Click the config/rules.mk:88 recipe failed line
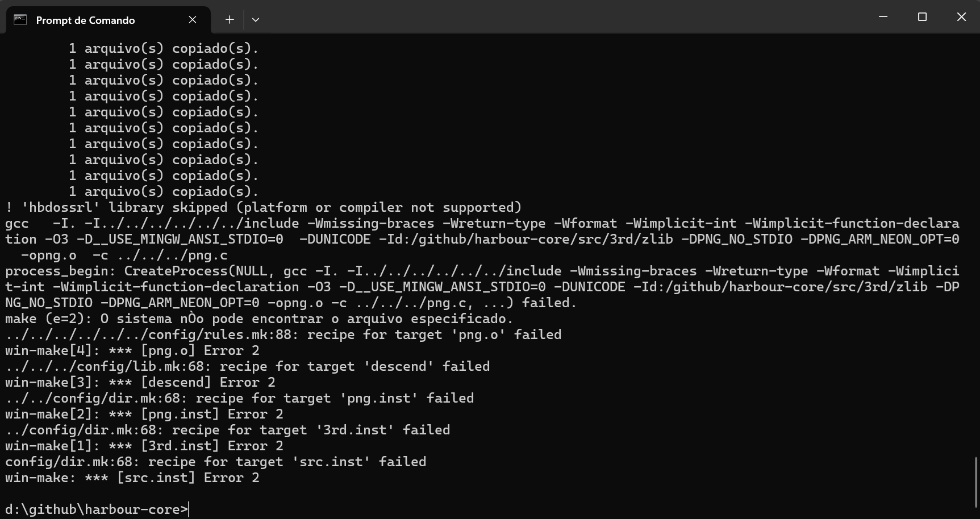The image size is (980, 519). pos(283,334)
